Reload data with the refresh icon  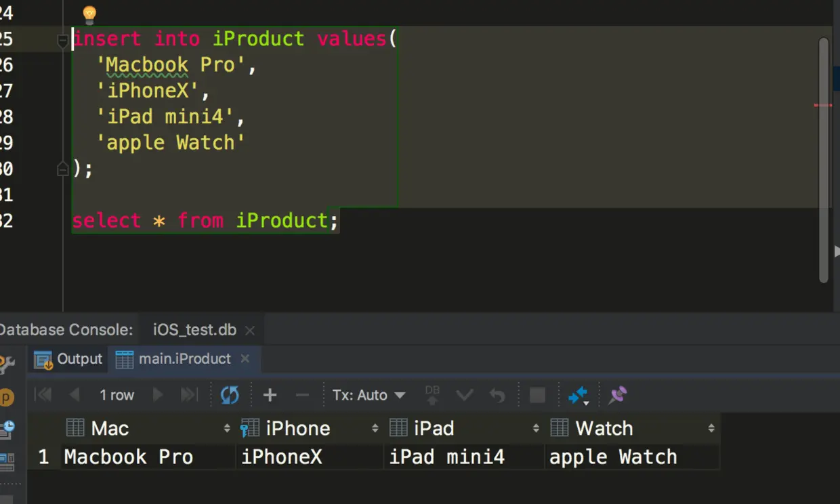point(230,395)
